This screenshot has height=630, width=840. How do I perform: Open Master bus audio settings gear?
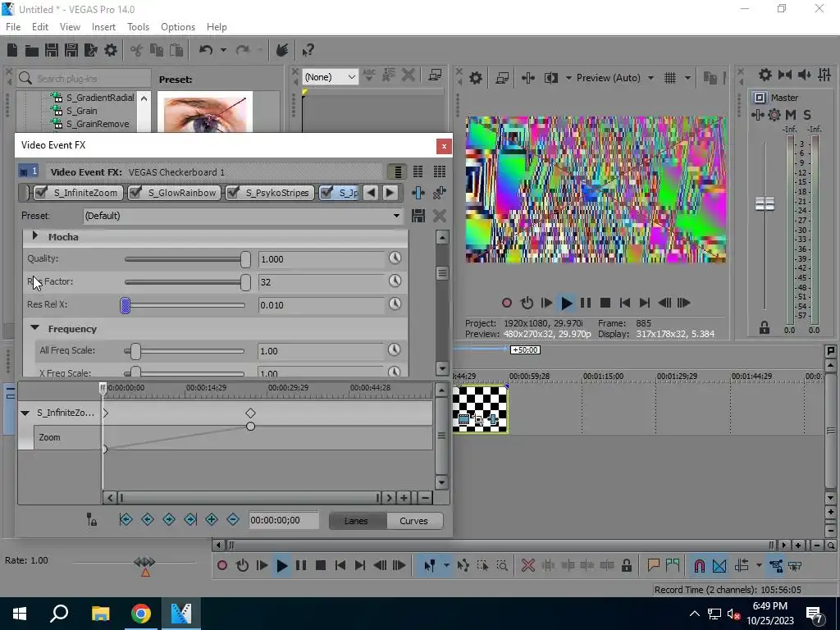(x=765, y=75)
